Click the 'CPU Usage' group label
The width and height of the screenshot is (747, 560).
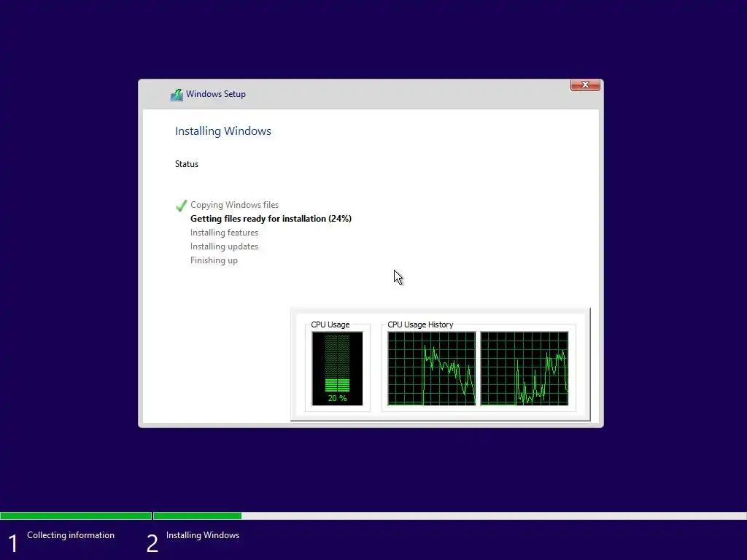(330, 324)
